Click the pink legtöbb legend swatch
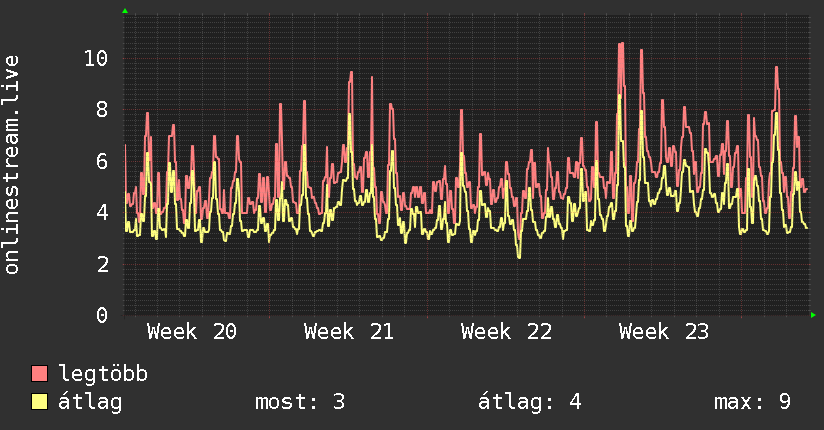This screenshot has height=430, width=824. coord(39,373)
